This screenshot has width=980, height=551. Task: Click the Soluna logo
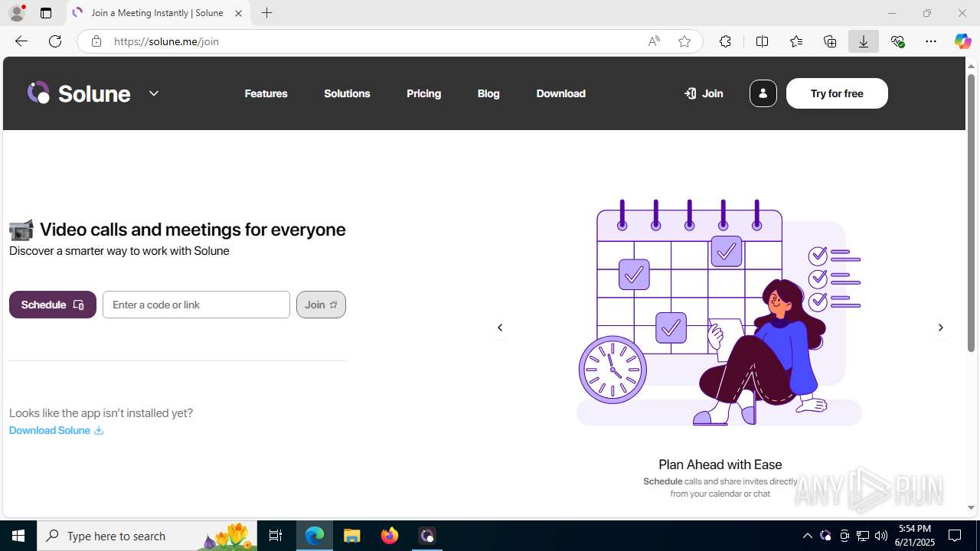79,93
